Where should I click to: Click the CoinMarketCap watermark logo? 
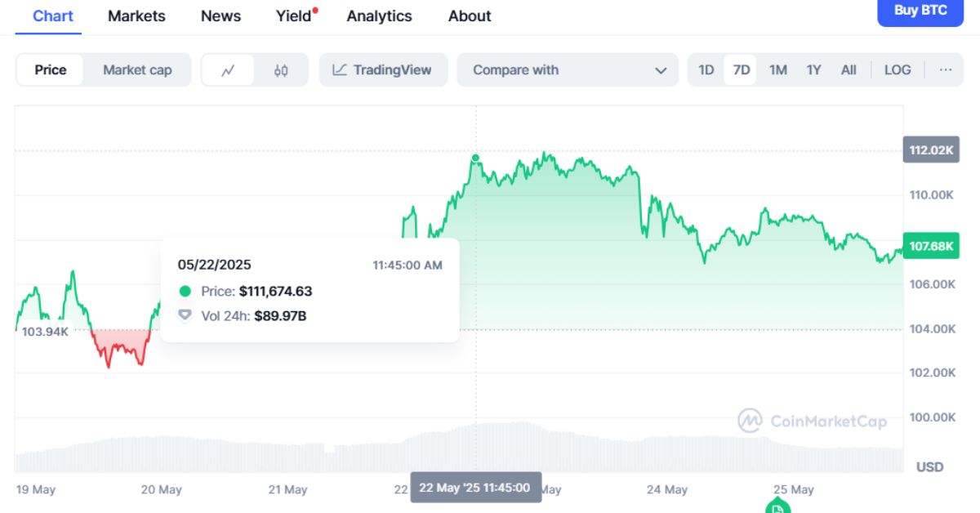click(x=812, y=421)
